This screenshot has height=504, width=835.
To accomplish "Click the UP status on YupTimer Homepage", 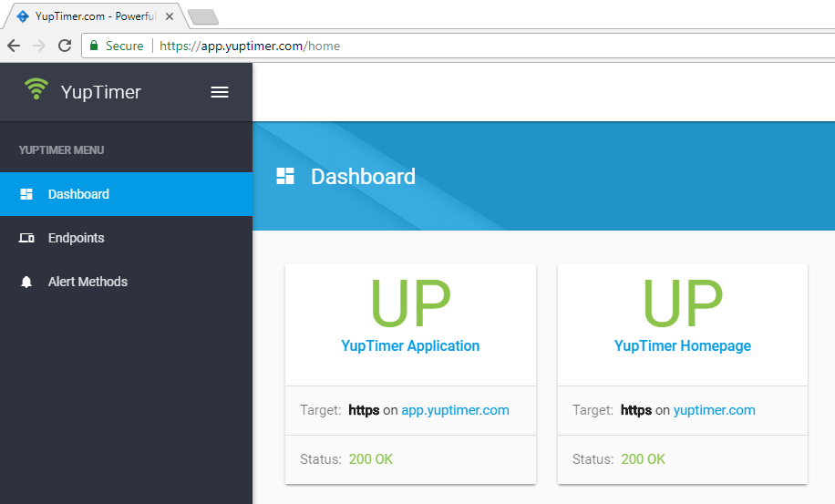I will [683, 303].
